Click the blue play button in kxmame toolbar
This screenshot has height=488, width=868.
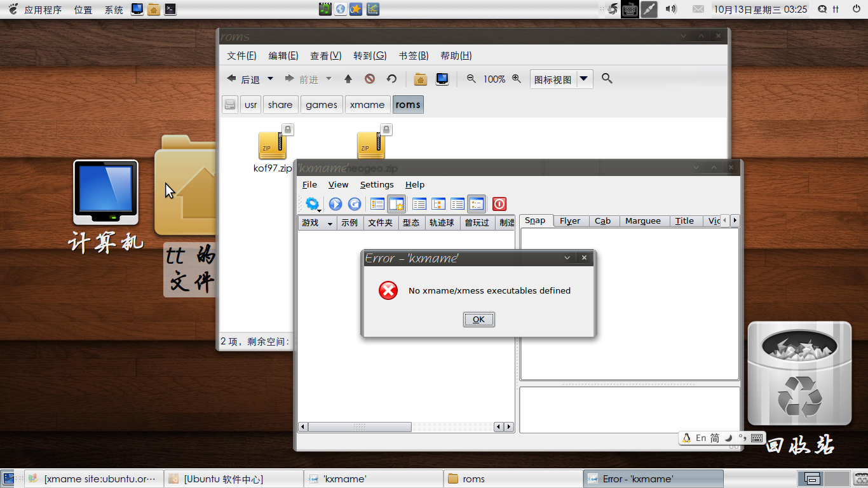(x=336, y=204)
